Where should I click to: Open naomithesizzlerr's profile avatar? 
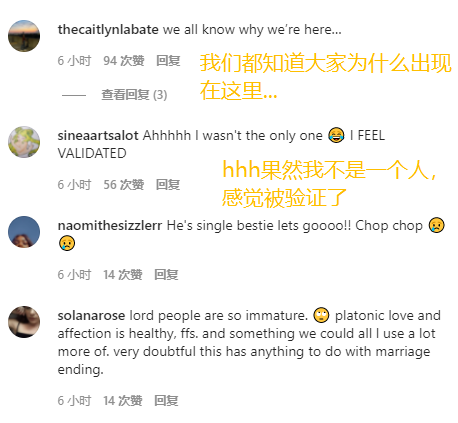click(x=24, y=232)
